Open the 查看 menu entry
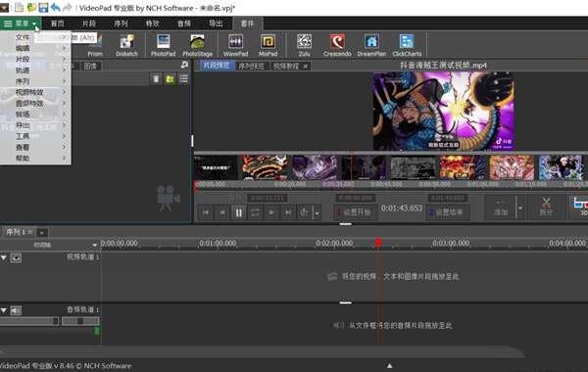The width and height of the screenshot is (588, 372). pyautogui.click(x=35, y=147)
